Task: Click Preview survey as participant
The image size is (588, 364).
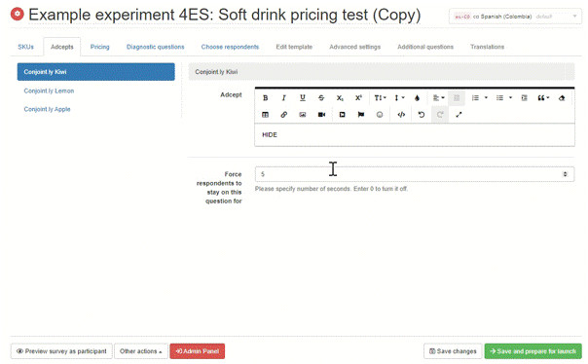Action: [61, 351]
